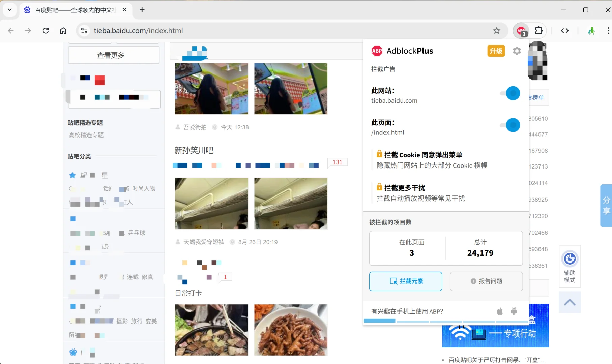Image resolution: width=612 pixels, height=364 pixels.
Task: Click the back-to-top chevron button
Action: point(570,302)
